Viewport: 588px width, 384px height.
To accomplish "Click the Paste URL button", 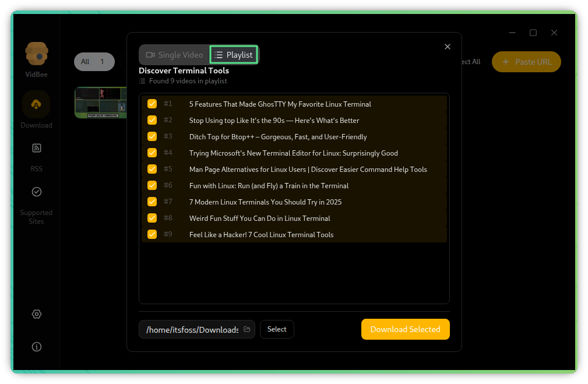I will 526,62.
